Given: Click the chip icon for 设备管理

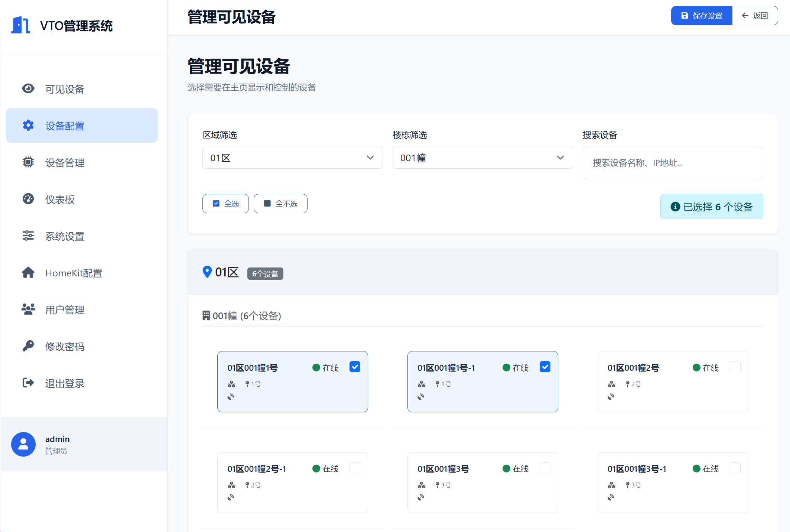Looking at the screenshot, I should (x=28, y=162).
